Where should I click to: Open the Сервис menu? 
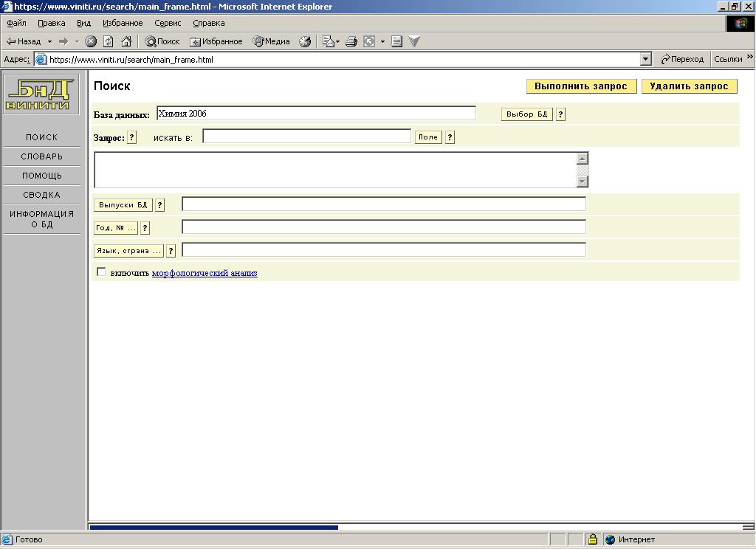click(168, 23)
